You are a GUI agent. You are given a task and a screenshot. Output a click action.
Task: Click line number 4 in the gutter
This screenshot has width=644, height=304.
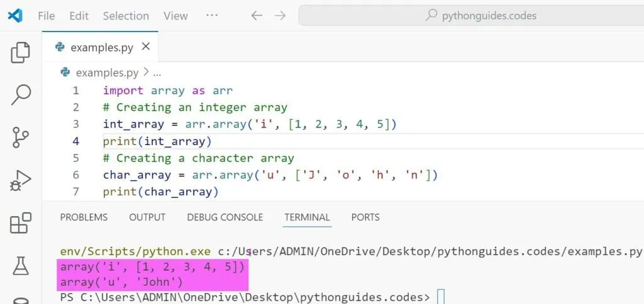click(x=75, y=141)
